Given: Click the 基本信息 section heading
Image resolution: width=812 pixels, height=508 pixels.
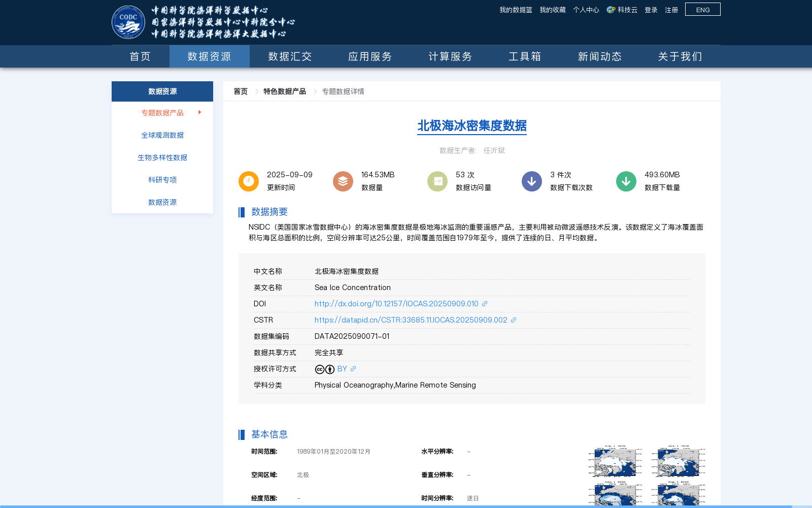Looking at the screenshot, I should click(269, 434).
